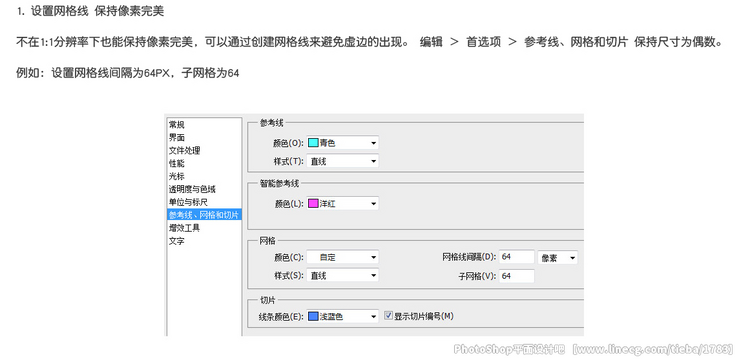The image size is (750, 362).
Task: Click the 子网格(V) input field
Action: tap(517, 276)
